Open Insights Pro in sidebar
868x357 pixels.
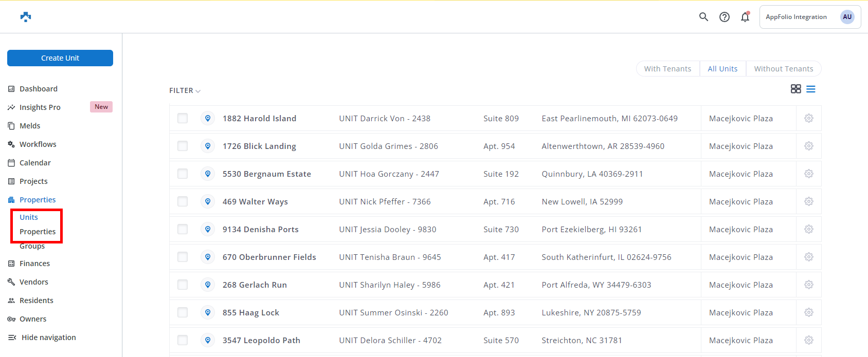[x=34, y=107]
